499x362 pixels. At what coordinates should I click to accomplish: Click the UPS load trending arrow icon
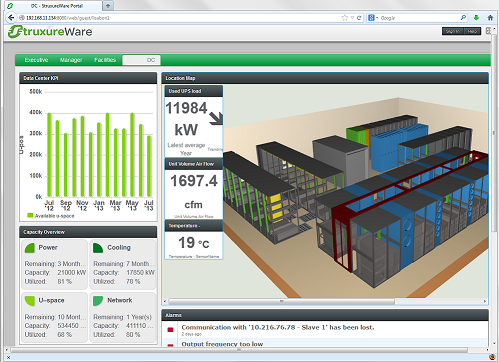pyautogui.click(x=216, y=118)
